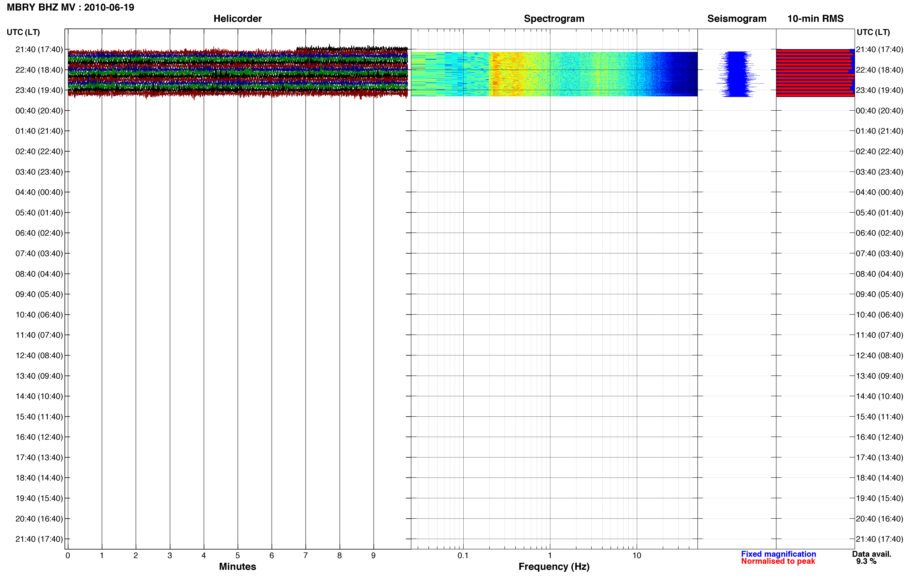Click the right '12:40 (08:40)' time label
Viewport: 924px width, 578px height.
pos(879,355)
